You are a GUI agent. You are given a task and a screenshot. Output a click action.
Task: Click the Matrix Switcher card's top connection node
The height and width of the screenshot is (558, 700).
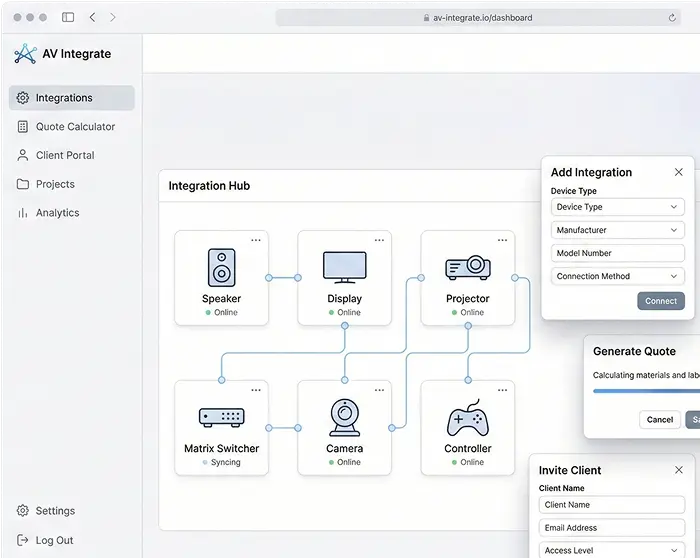pos(221,380)
